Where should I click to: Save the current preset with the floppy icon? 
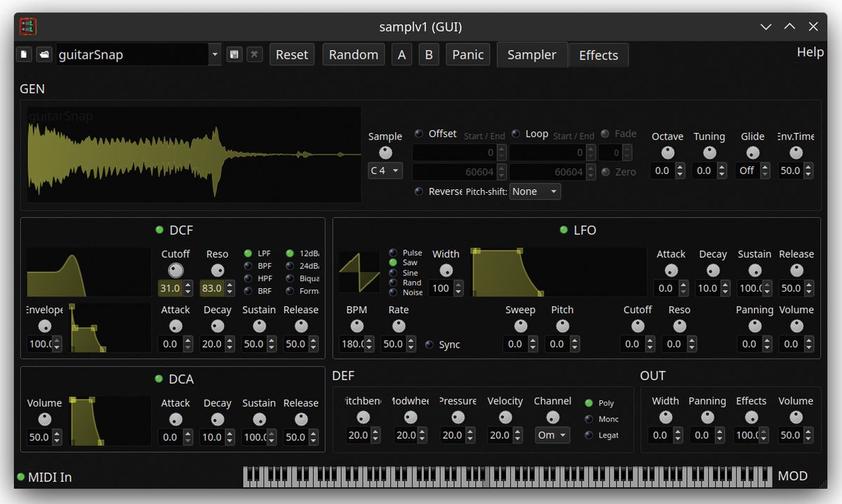pyautogui.click(x=234, y=54)
